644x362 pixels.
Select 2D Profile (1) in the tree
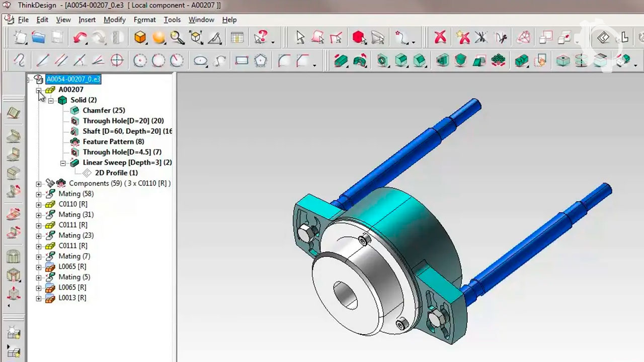[116, 173]
